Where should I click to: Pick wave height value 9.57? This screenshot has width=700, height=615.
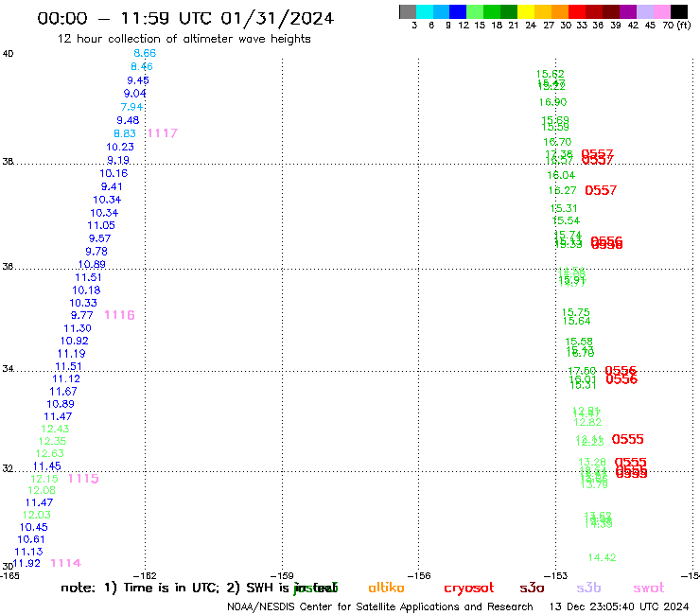(x=99, y=238)
